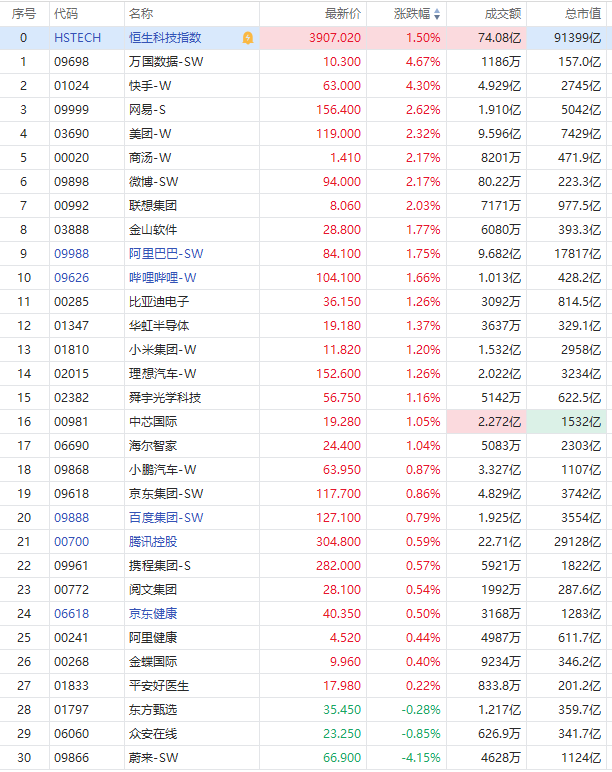This screenshot has height=772, width=612.
Task: Select the 平安好医生 row name
Action: (x=159, y=685)
